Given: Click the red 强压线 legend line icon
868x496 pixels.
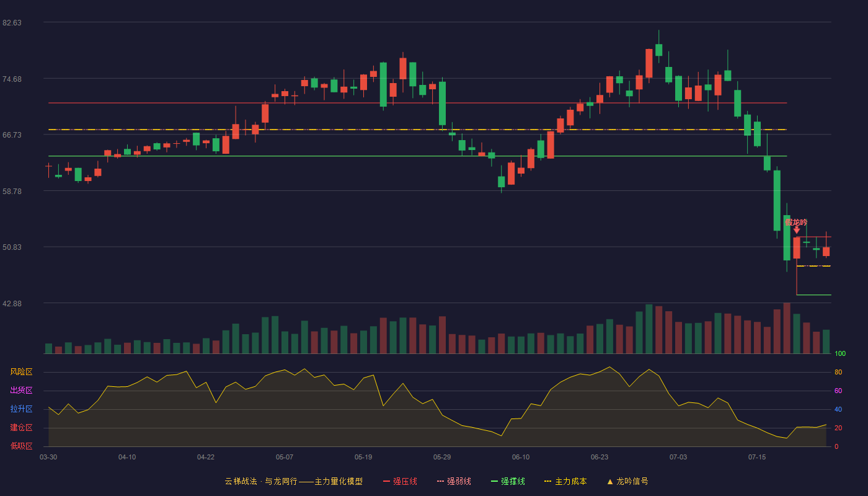Looking at the screenshot, I should [x=386, y=482].
